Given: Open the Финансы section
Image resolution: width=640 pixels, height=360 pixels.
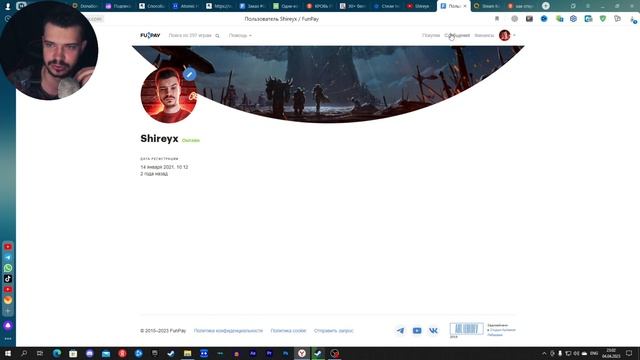Looking at the screenshot, I should point(484,36).
